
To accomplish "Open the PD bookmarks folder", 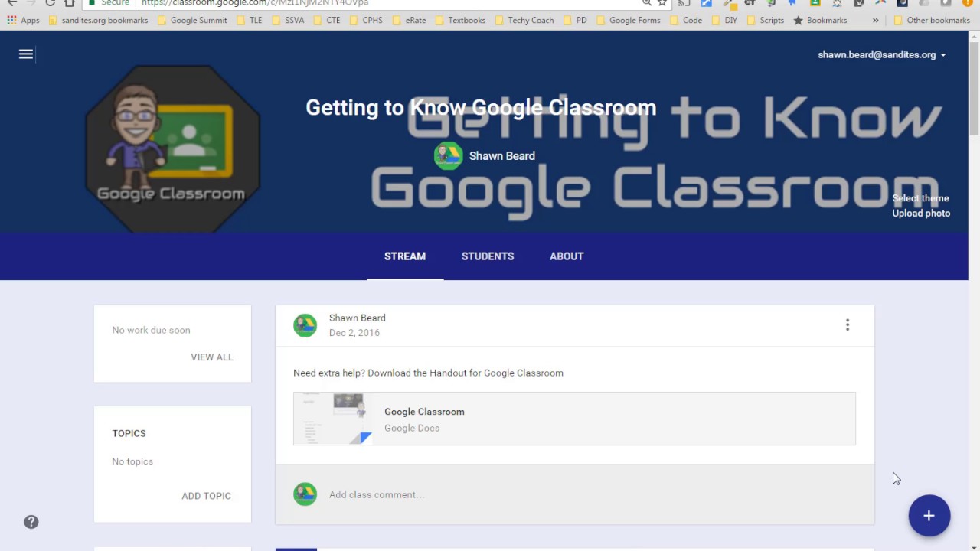I will (x=575, y=21).
